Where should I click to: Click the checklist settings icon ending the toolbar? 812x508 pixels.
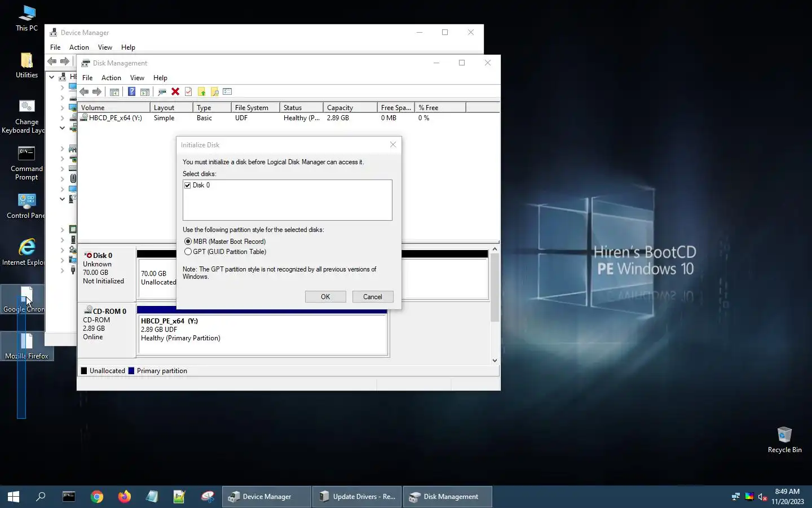pos(228,92)
